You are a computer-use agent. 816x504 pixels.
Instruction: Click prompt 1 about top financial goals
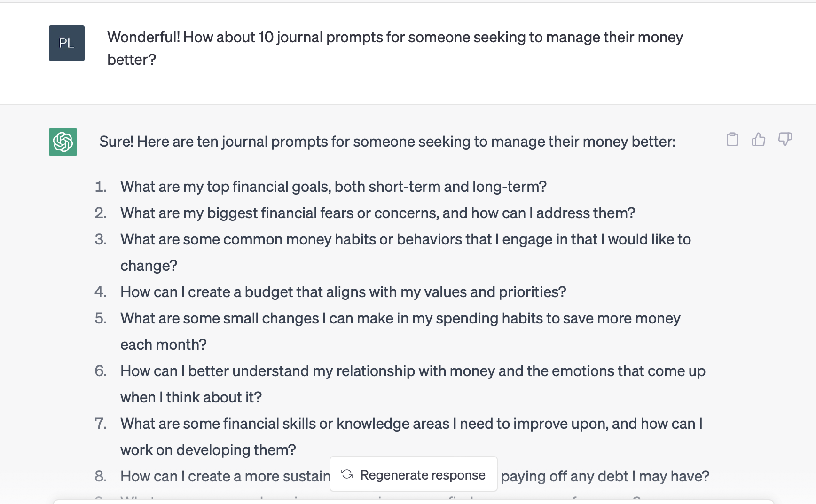pyautogui.click(x=333, y=187)
